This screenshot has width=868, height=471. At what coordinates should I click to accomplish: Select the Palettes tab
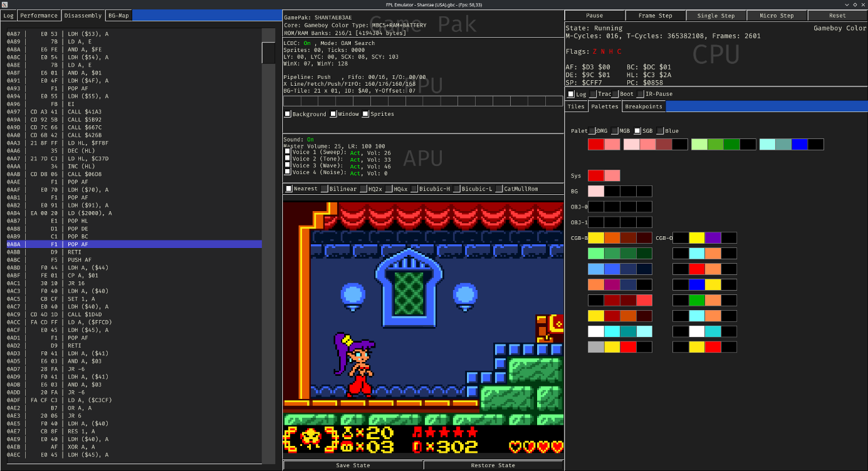tap(605, 106)
